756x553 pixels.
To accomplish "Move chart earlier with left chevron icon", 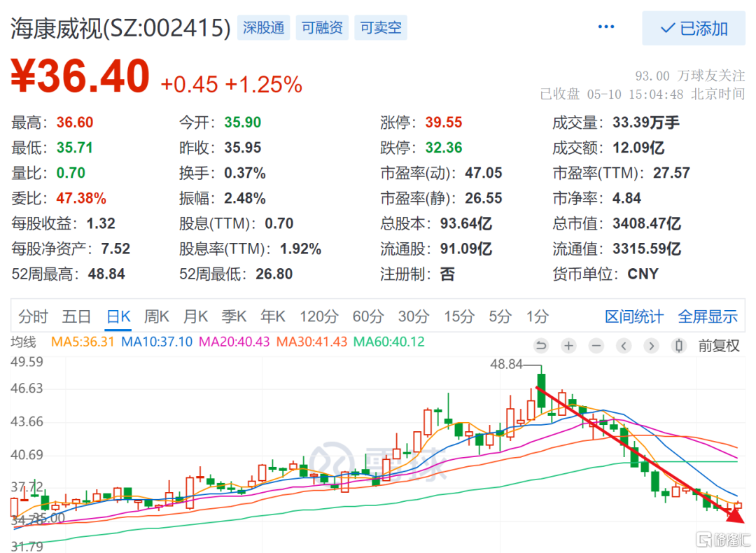I will 624,346.
